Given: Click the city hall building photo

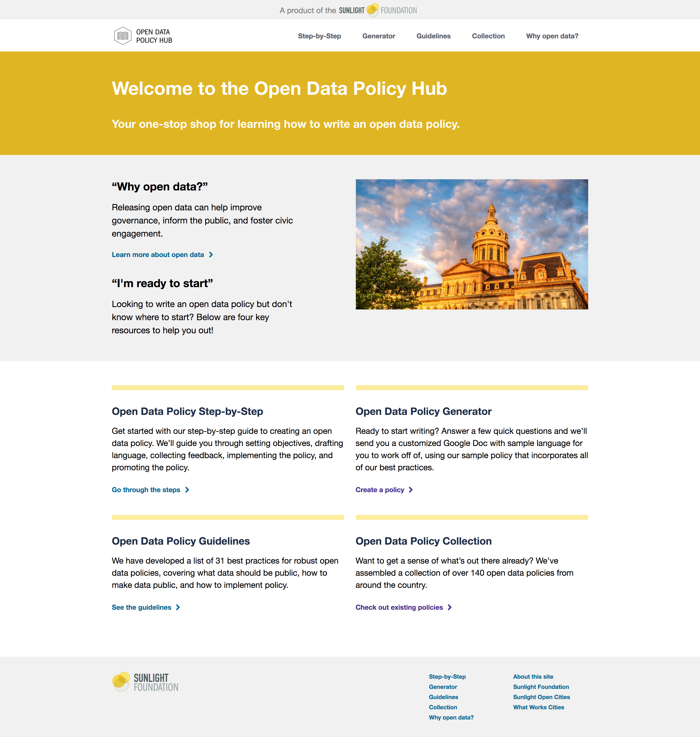Looking at the screenshot, I should [472, 244].
